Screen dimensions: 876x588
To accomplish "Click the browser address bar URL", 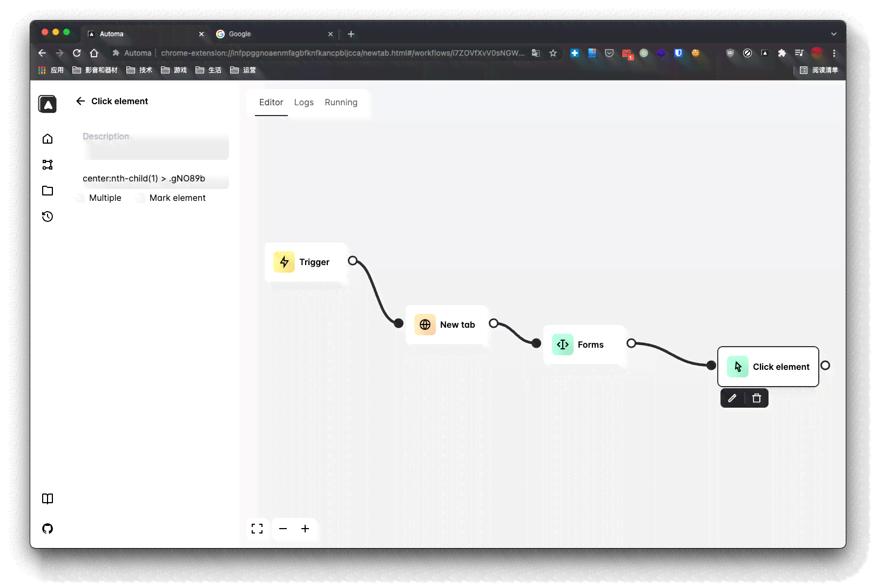I will pyautogui.click(x=342, y=53).
